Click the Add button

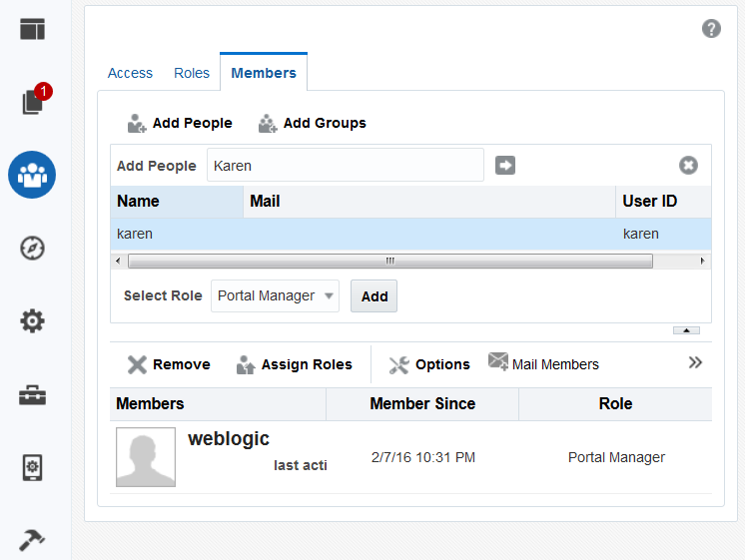pos(373,296)
